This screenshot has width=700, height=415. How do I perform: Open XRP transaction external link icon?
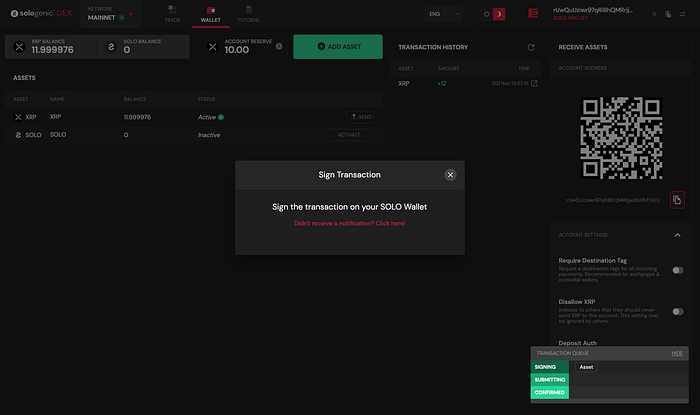click(x=534, y=83)
